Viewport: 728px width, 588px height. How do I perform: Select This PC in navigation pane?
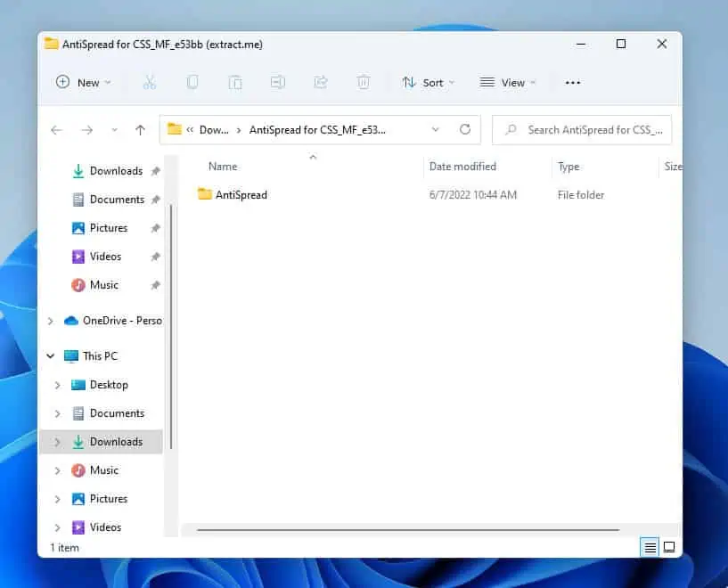[x=91, y=356]
